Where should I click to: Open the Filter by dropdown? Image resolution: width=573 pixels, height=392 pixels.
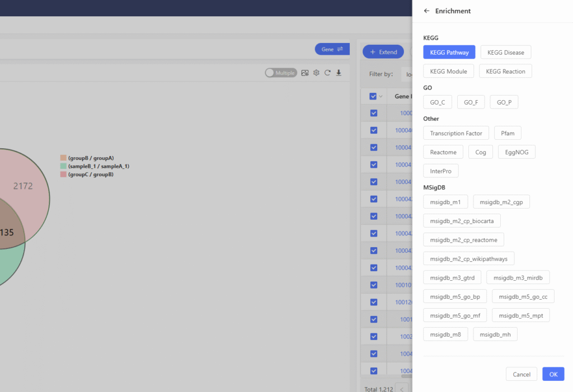point(407,74)
